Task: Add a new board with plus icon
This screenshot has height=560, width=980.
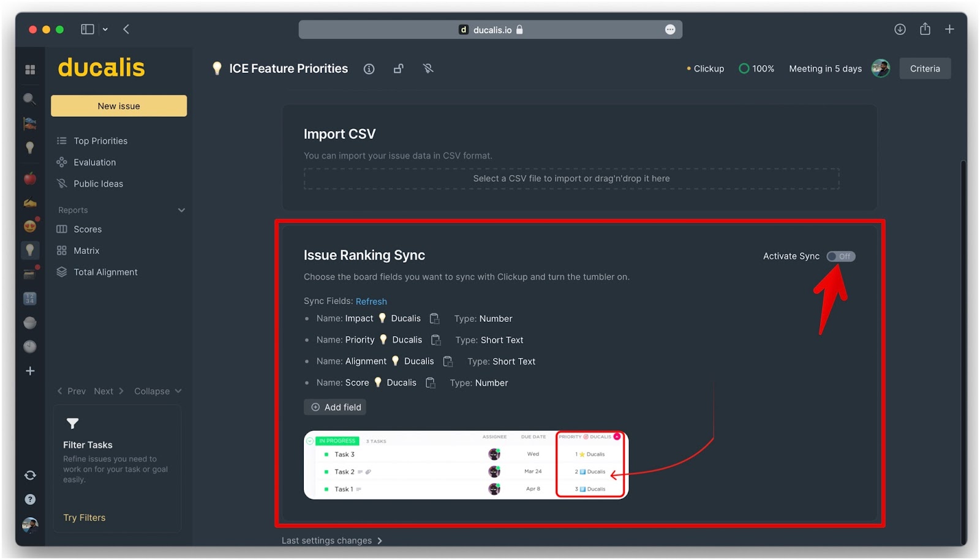Action: tap(30, 371)
